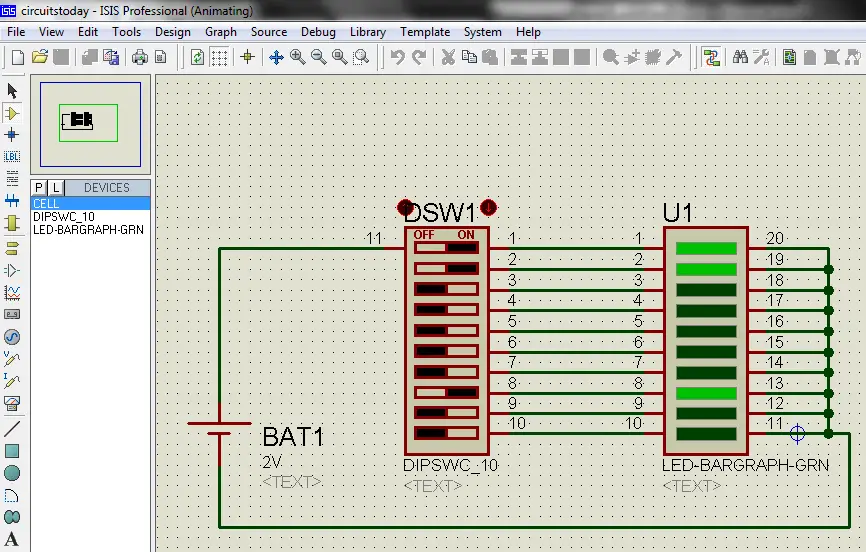Click the L library button

pos(56,188)
